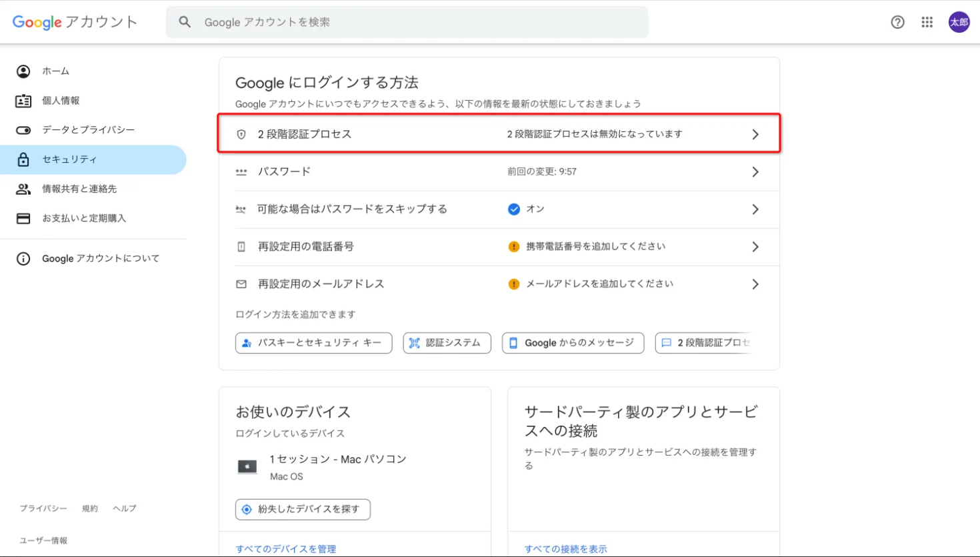
Task: Open the すべてのデバイスを管理 link
Action: (x=286, y=549)
